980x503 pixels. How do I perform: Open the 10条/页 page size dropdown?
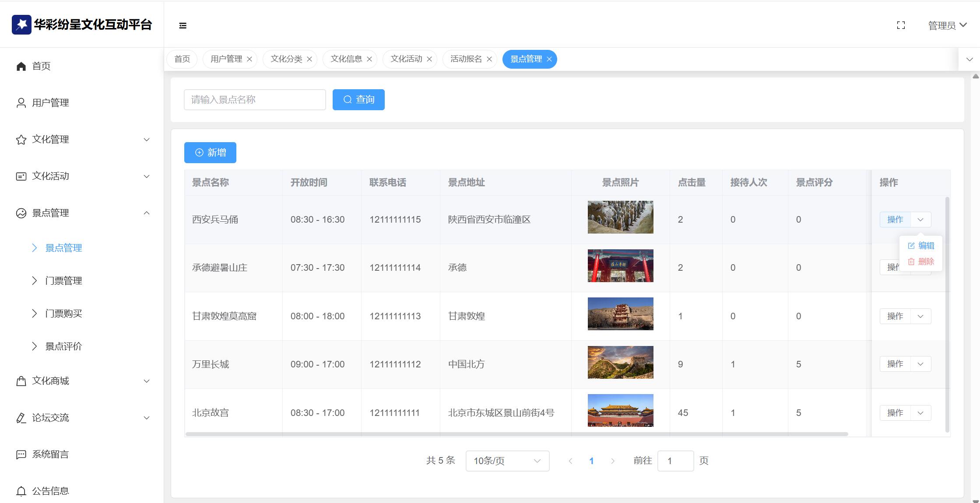click(507, 461)
